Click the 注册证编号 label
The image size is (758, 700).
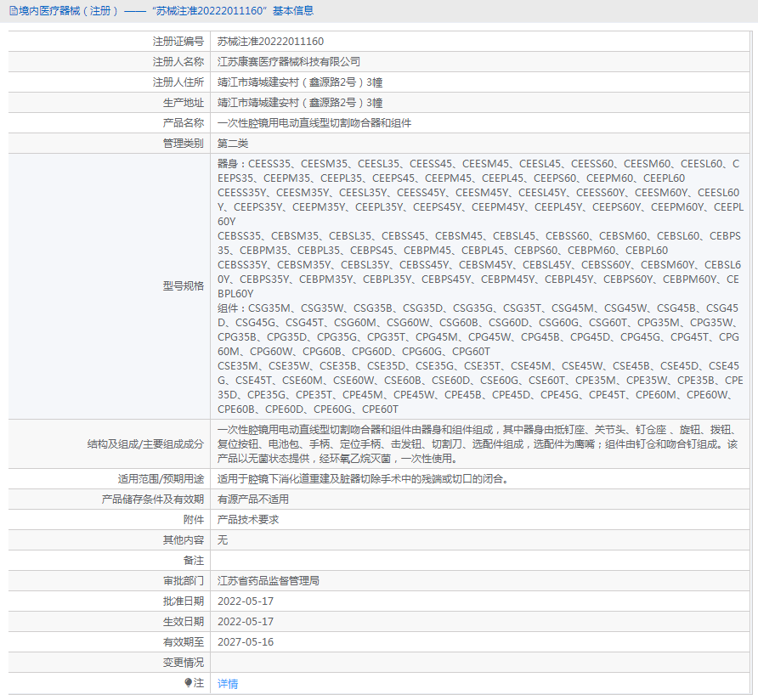coord(178,42)
